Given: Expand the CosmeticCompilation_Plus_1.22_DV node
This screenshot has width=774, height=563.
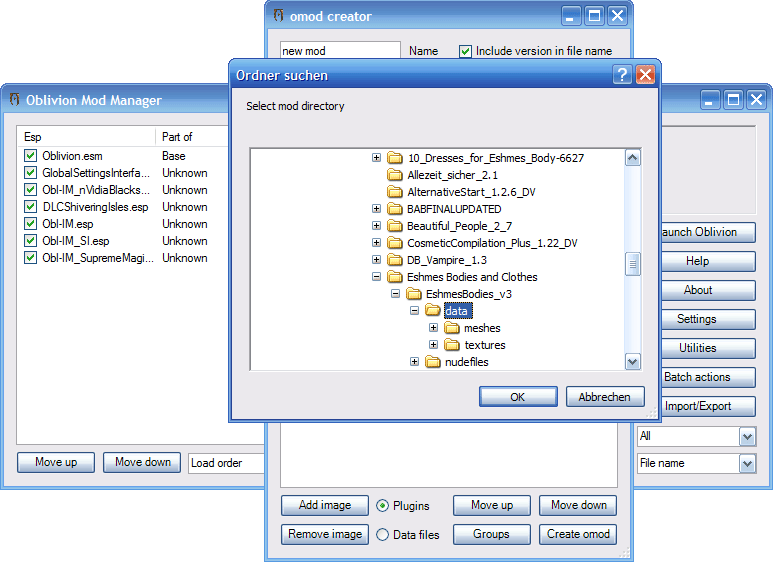Looking at the screenshot, I should click(376, 243).
